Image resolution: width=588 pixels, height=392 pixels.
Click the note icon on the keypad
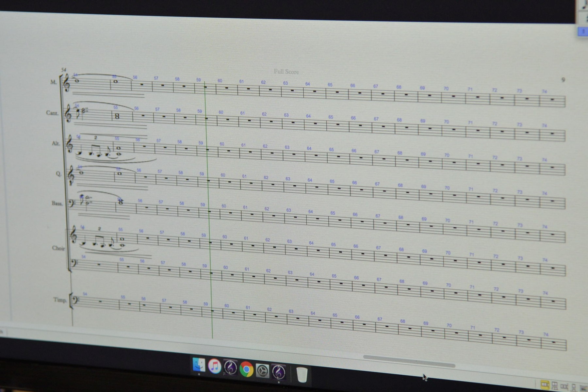pos(584,5)
